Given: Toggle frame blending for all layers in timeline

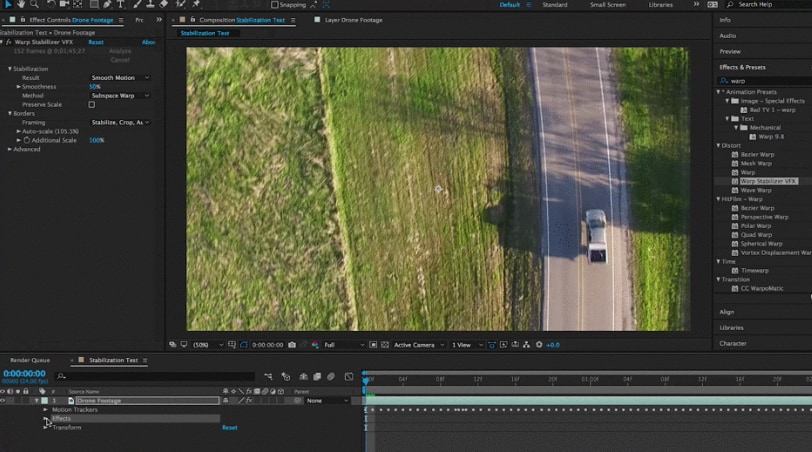Looking at the screenshot, I should click(317, 376).
